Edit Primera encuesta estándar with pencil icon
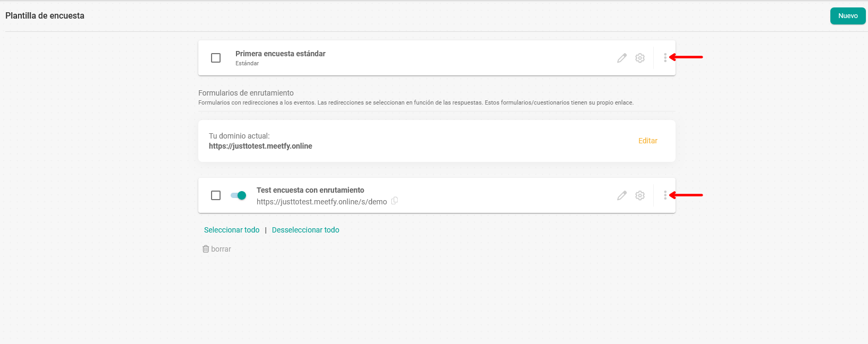Image resolution: width=868 pixels, height=344 pixels. 622,58
